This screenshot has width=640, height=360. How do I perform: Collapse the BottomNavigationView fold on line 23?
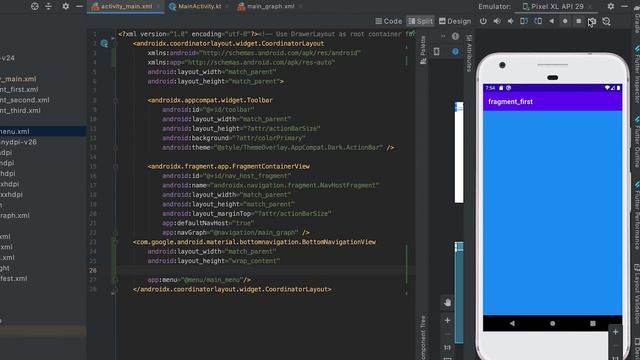tap(116, 242)
